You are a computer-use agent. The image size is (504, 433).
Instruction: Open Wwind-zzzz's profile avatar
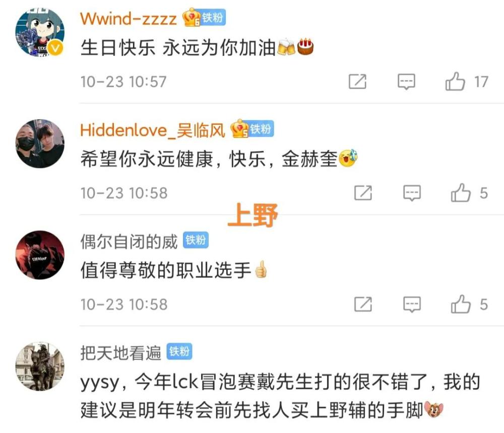[40, 32]
